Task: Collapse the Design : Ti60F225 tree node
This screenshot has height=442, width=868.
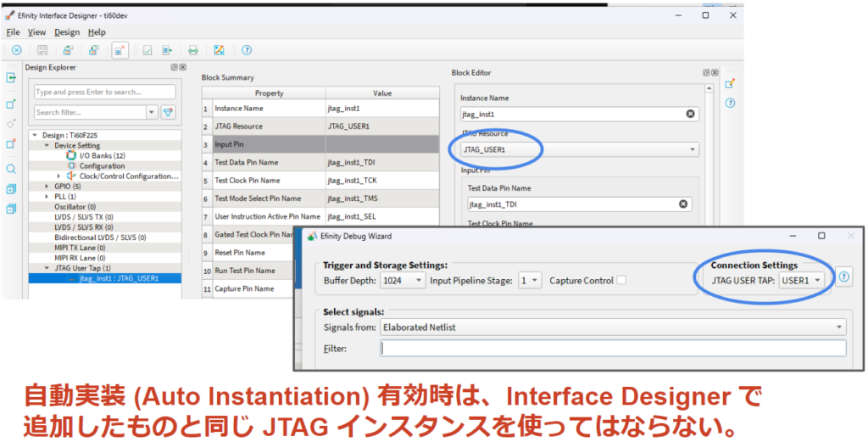Action: [x=35, y=135]
